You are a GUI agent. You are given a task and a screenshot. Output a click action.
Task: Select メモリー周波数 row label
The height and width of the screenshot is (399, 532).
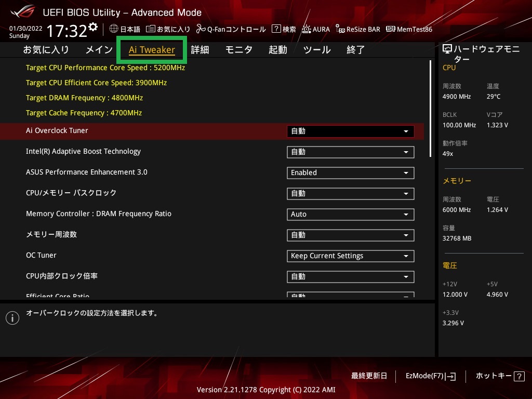[51, 234]
